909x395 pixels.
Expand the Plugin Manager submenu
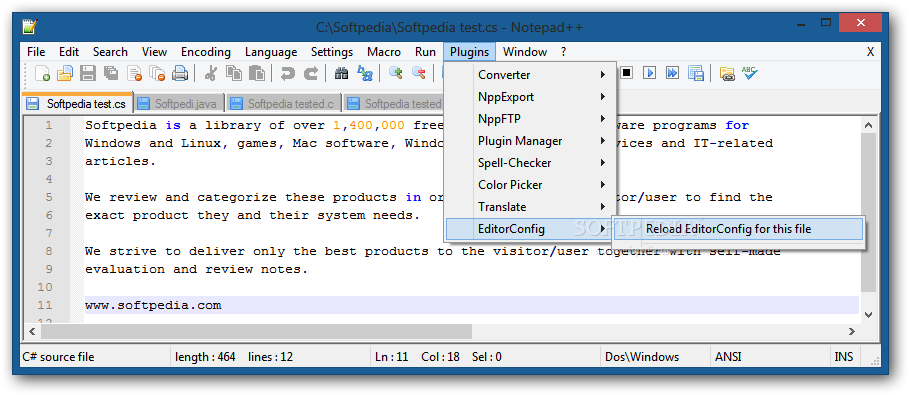530,141
